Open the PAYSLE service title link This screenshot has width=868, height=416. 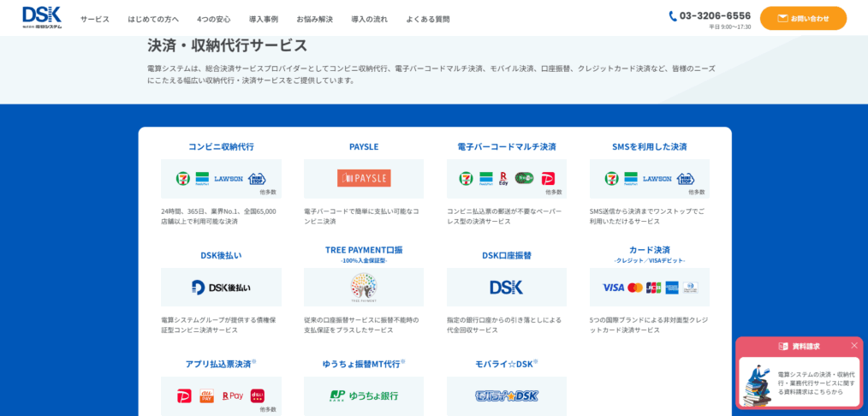(364, 146)
